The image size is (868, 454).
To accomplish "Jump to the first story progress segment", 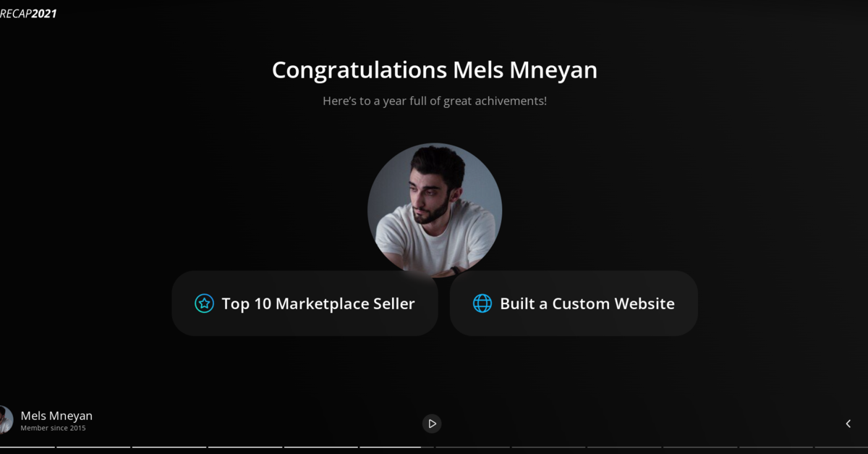I will 27,447.
